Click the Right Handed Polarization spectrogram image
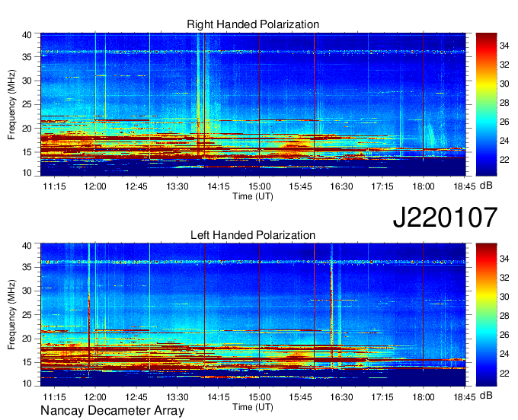Viewport: 518px width, 420px height. [253, 104]
